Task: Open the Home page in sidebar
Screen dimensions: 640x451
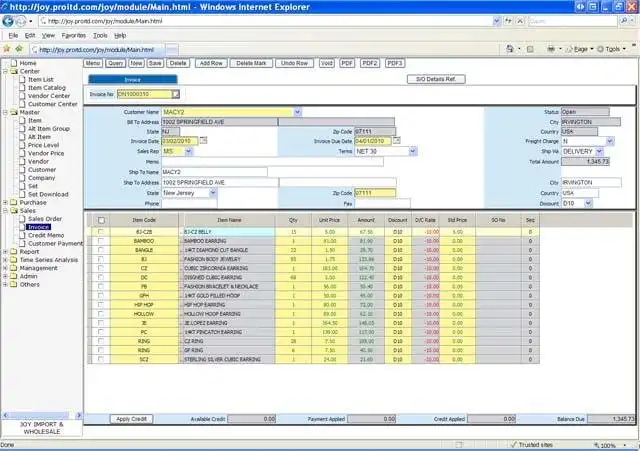Action: tap(28, 63)
